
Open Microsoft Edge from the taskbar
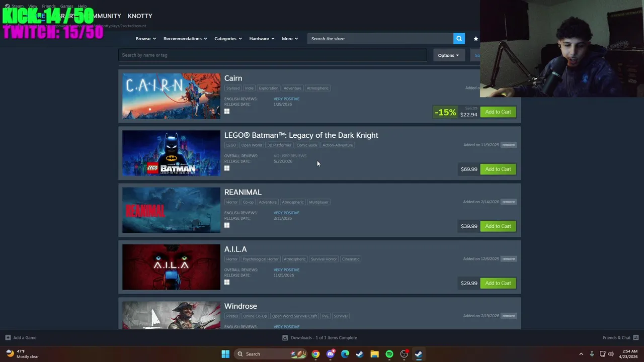pos(345,354)
